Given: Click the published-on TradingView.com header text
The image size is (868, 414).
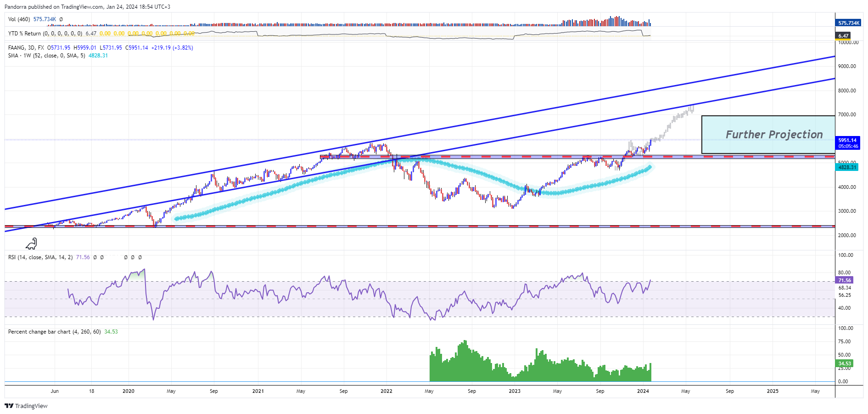Looking at the screenshot, I should point(87,7).
